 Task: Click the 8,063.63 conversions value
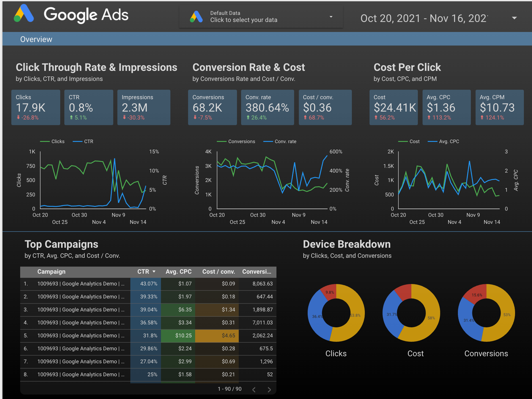(x=263, y=284)
